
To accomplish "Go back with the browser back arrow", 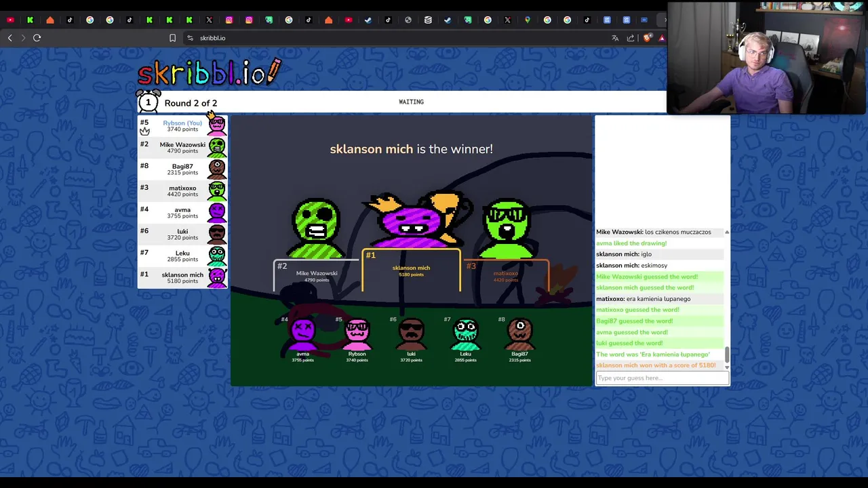I will tap(9, 38).
